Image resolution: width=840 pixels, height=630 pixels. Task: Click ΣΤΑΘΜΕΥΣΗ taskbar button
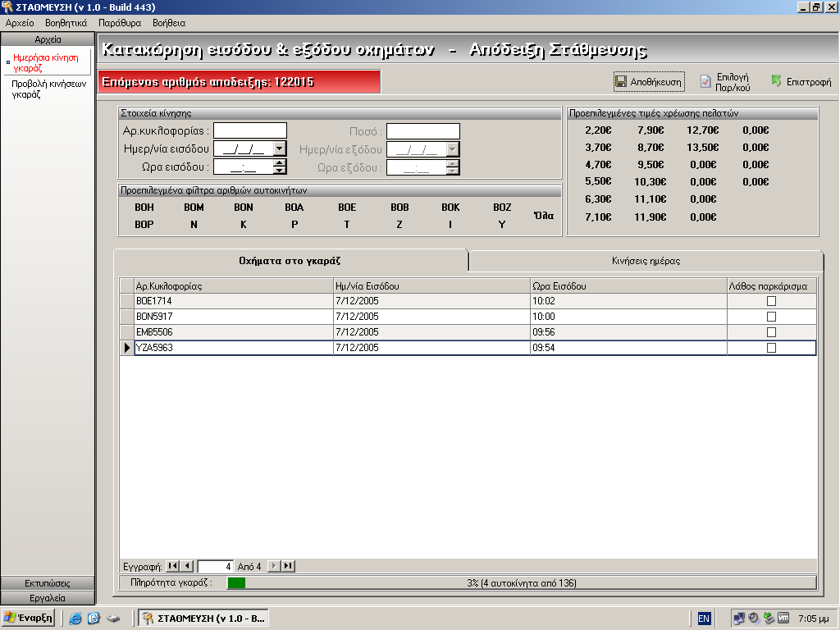pyautogui.click(x=203, y=619)
